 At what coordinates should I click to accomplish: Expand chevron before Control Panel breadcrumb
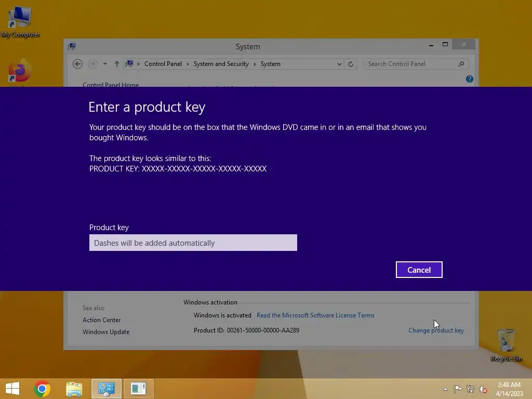pos(138,64)
